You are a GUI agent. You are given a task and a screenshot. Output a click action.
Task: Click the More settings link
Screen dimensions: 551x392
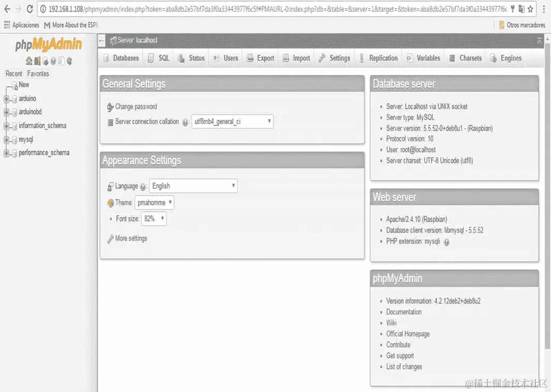pyautogui.click(x=131, y=238)
